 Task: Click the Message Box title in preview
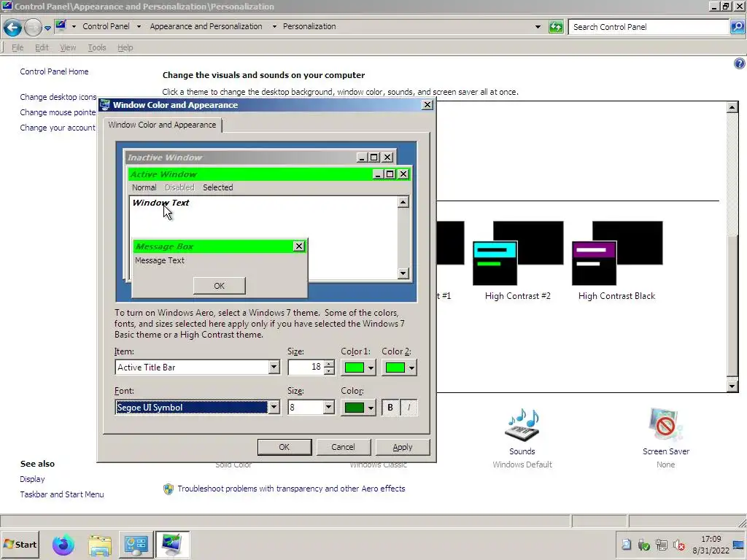click(x=165, y=246)
